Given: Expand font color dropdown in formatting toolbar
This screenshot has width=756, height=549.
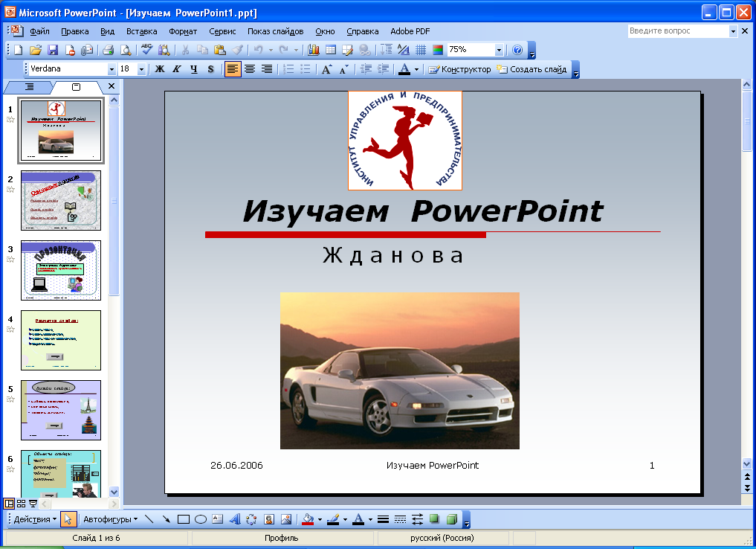Looking at the screenshot, I should (x=416, y=69).
